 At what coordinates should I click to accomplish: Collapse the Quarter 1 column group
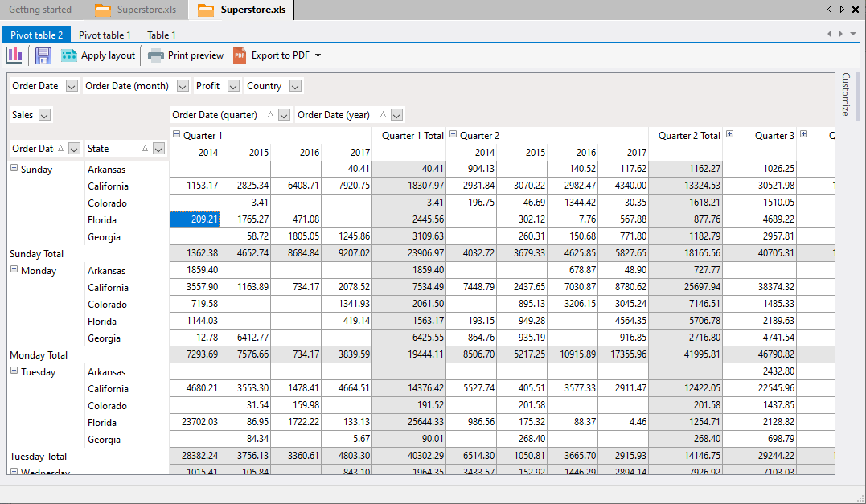click(x=177, y=135)
